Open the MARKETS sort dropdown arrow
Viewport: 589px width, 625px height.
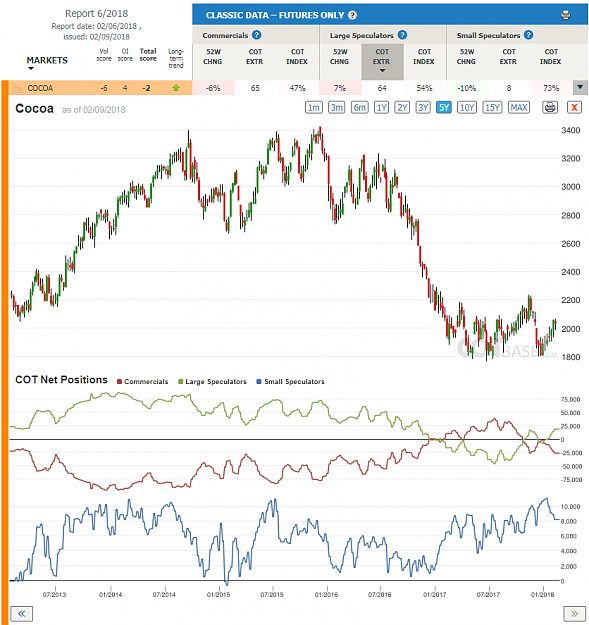31,69
